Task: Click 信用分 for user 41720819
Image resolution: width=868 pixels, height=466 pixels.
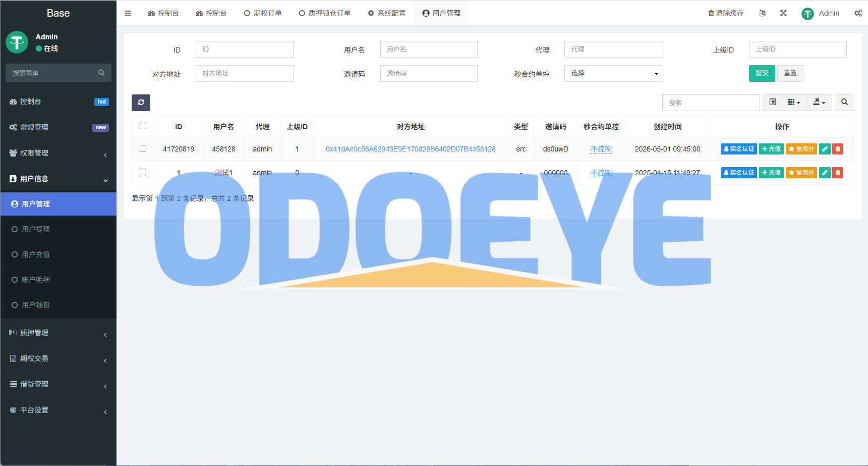Action: 801,149
